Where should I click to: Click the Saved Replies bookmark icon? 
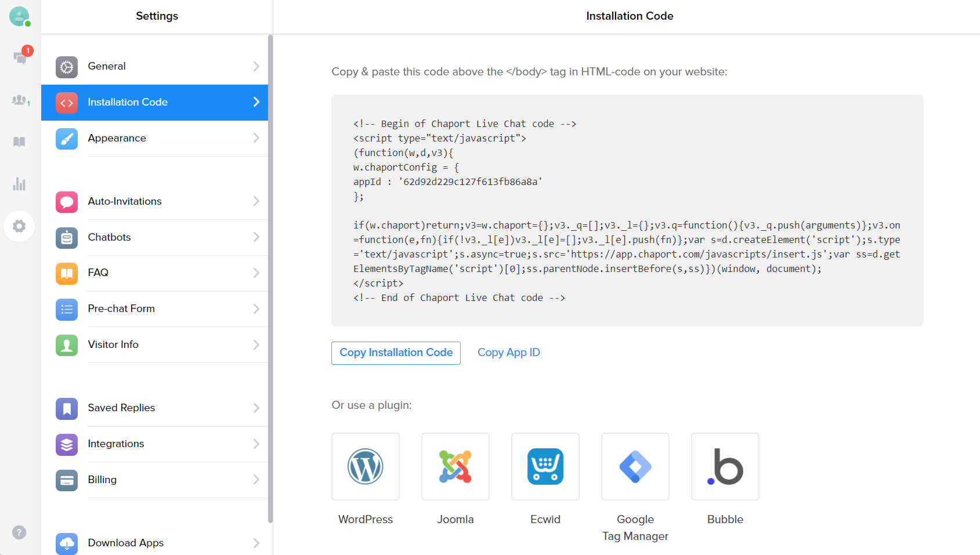tap(67, 408)
